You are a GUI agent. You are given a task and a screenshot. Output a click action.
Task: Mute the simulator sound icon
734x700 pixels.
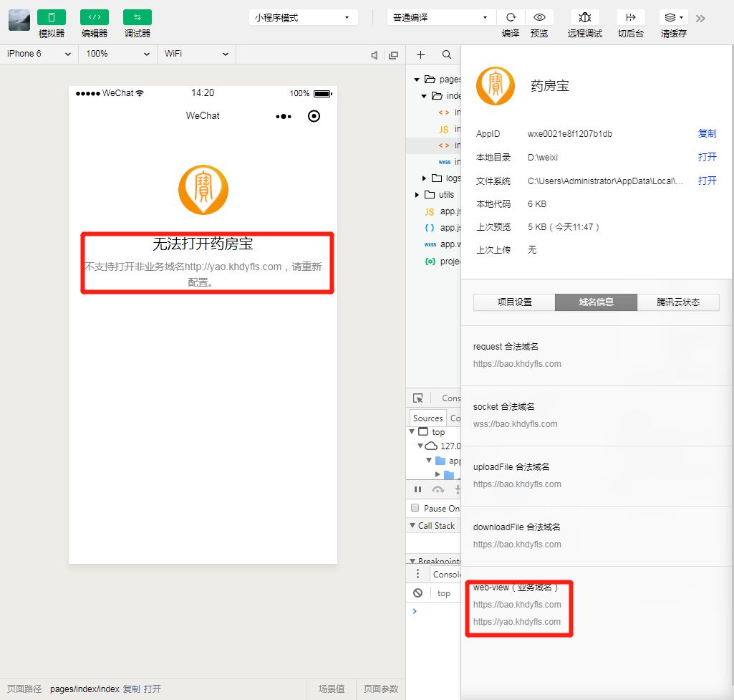tap(374, 55)
